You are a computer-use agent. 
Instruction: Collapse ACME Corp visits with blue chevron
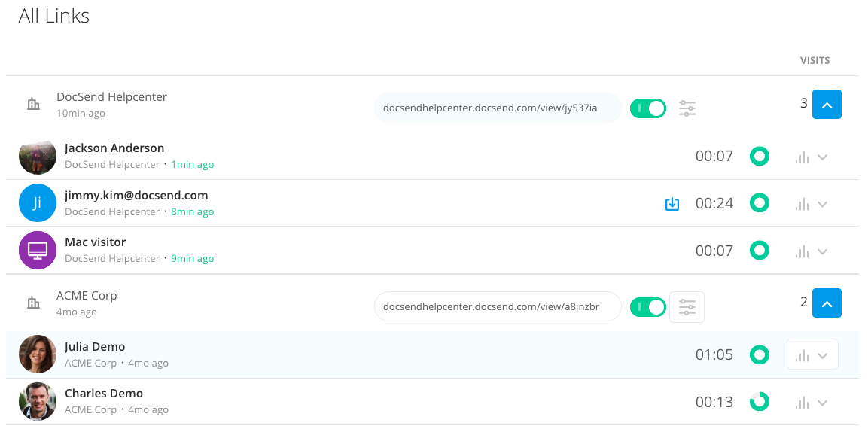click(827, 303)
